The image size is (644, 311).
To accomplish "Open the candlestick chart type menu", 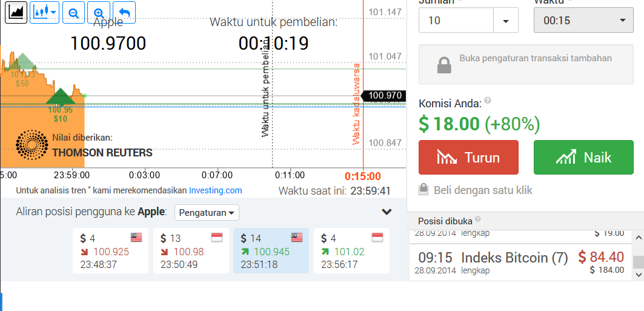I will [x=45, y=12].
